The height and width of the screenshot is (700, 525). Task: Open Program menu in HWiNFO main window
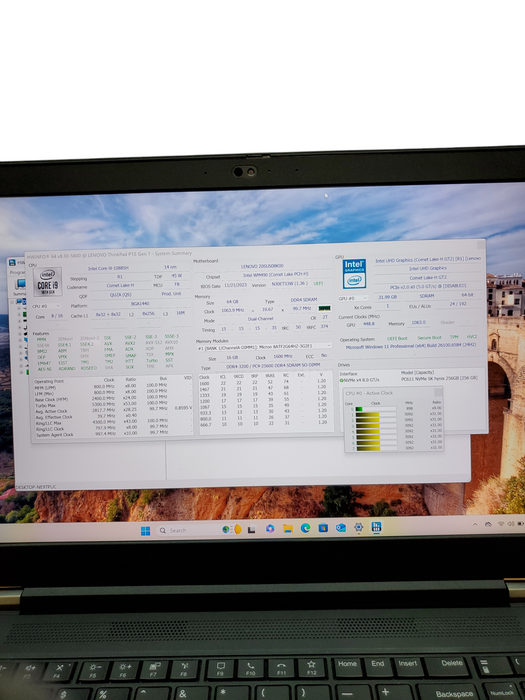(17, 272)
